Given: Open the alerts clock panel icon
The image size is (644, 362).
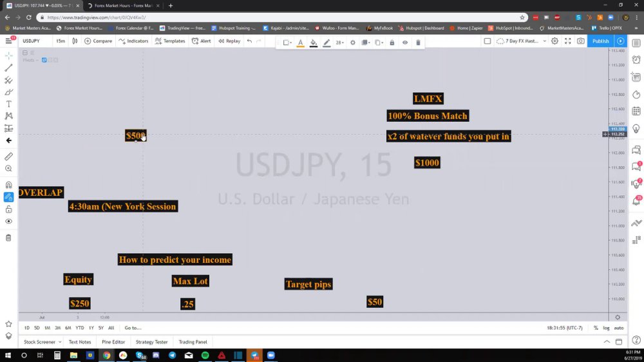Looking at the screenshot, I should coord(636,59).
